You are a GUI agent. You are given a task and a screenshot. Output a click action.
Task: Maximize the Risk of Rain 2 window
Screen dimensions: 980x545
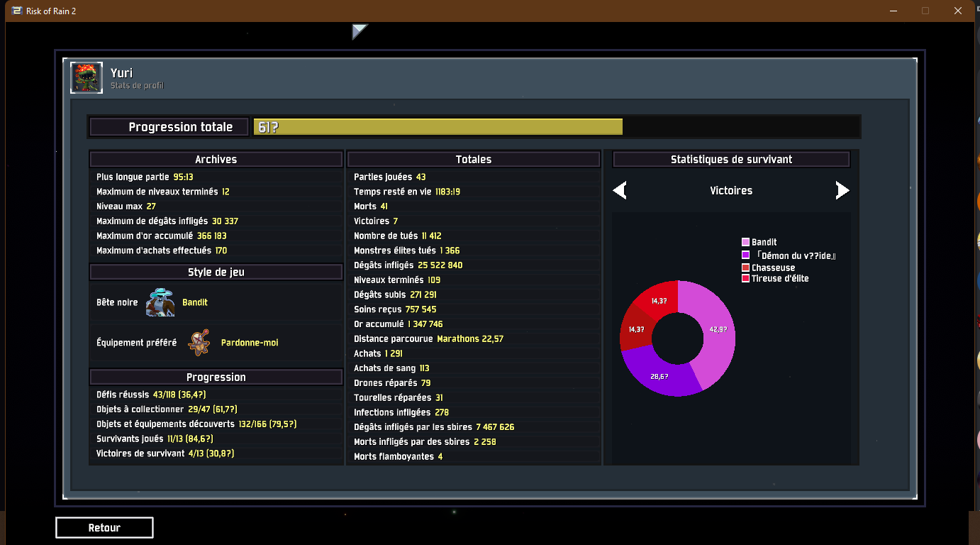pyautogui.click(x=925, y=11)
